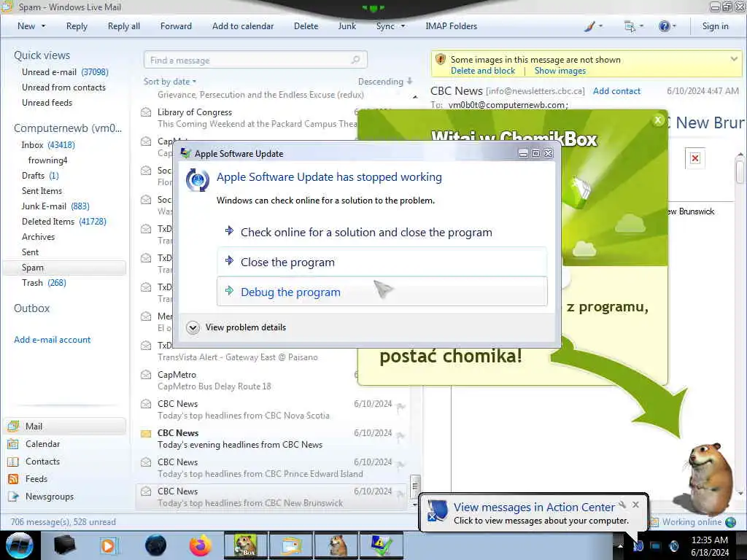Open Library of Congress email
Screen dimensions: 747x560
click(248, 118)
